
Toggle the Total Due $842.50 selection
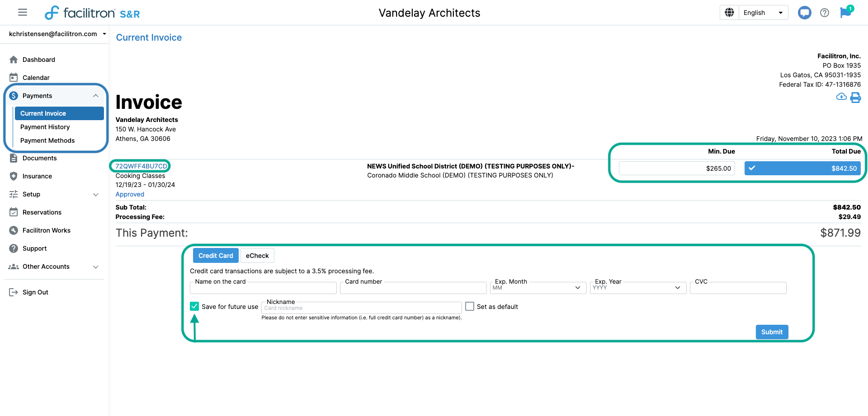802,168
